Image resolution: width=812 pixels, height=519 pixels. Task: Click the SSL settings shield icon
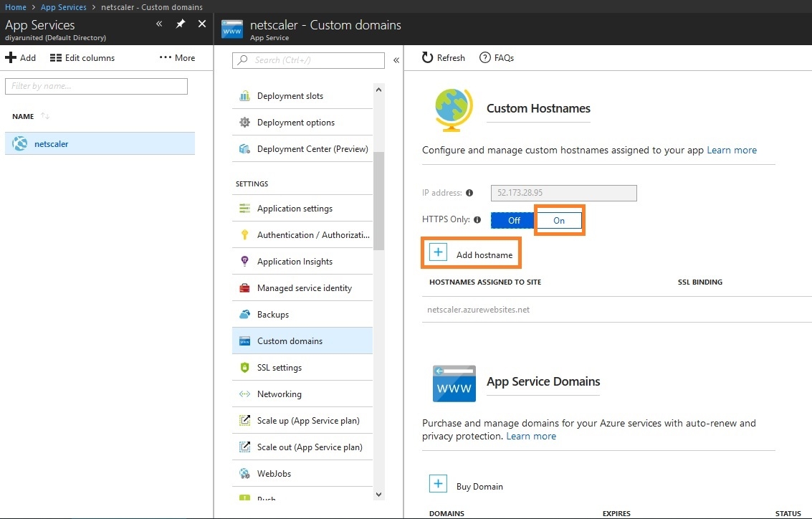(x=244, y=367)
